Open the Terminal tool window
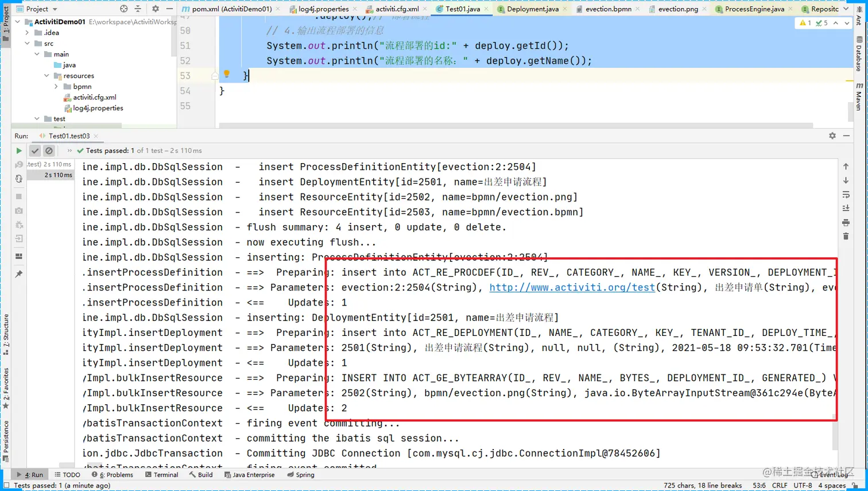Screen dimensions: 868x491 pyautogui.click(x=162, y=475)
